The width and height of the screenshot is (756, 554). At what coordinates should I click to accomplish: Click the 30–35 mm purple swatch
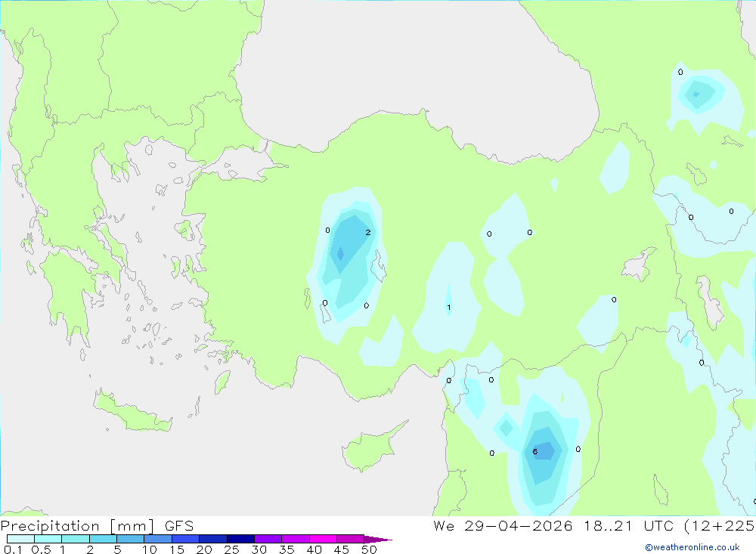tap(268, 539)
